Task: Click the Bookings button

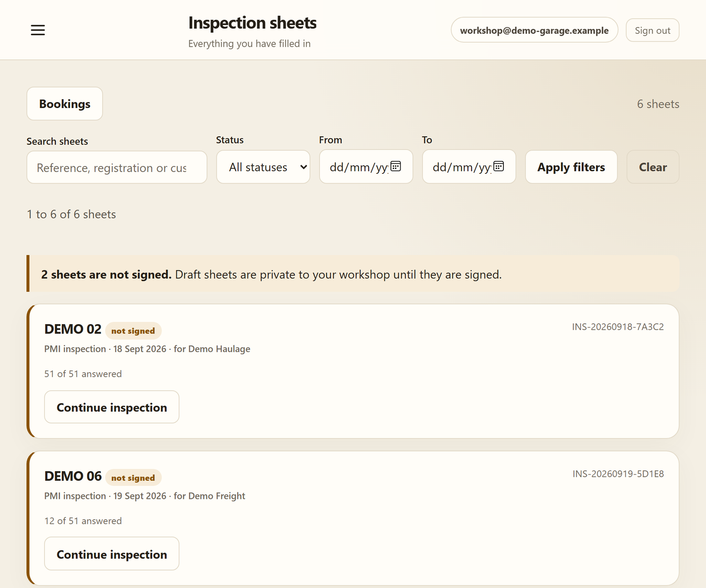Action: (x=65, y=104)
